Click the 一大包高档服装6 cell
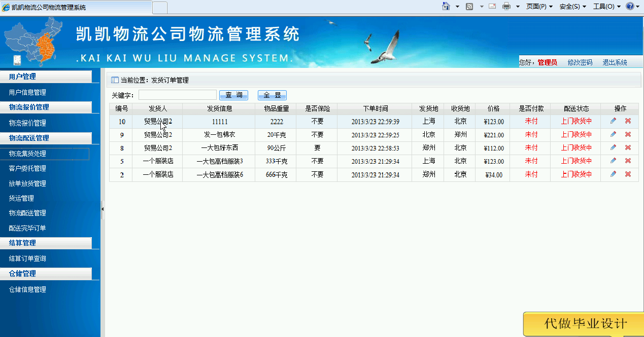Viewport: 644px width, 337px height. click(x=219, y=174)
